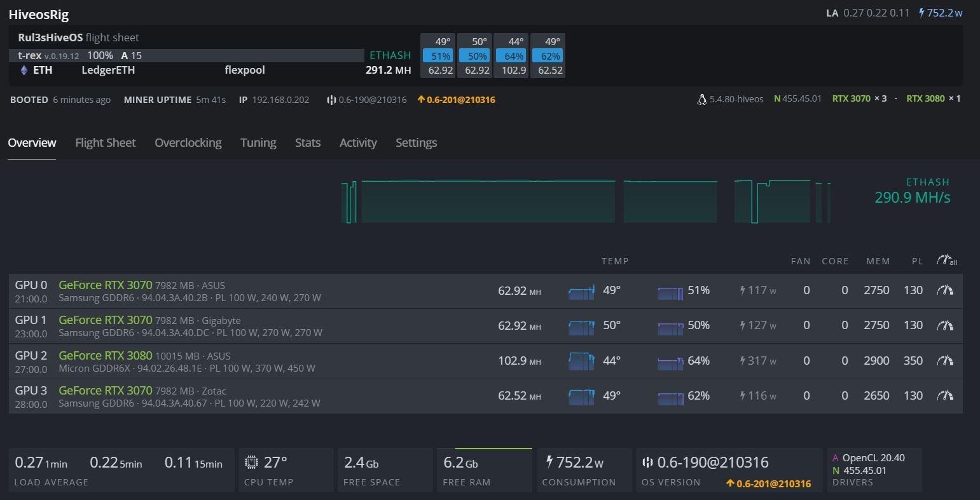Screen dimensions: 980x500
Task: Click the fan load bar icon on GPU 1
Action: [x=670, y=326]
